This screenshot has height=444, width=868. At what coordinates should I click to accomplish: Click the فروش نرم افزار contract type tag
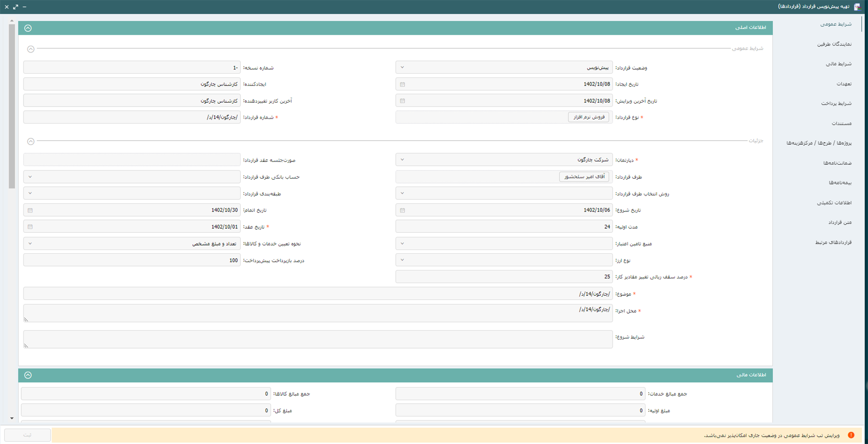[x=589, y=117]
